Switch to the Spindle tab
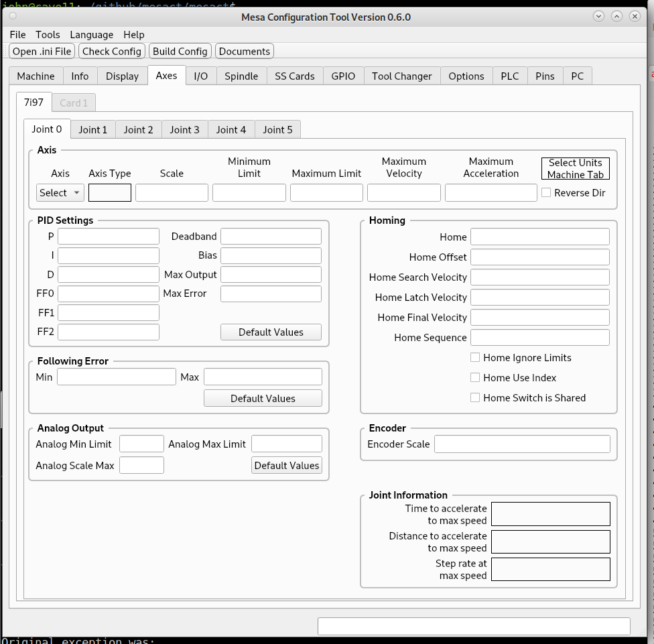 pyautogui.click(x=241, y=76)
